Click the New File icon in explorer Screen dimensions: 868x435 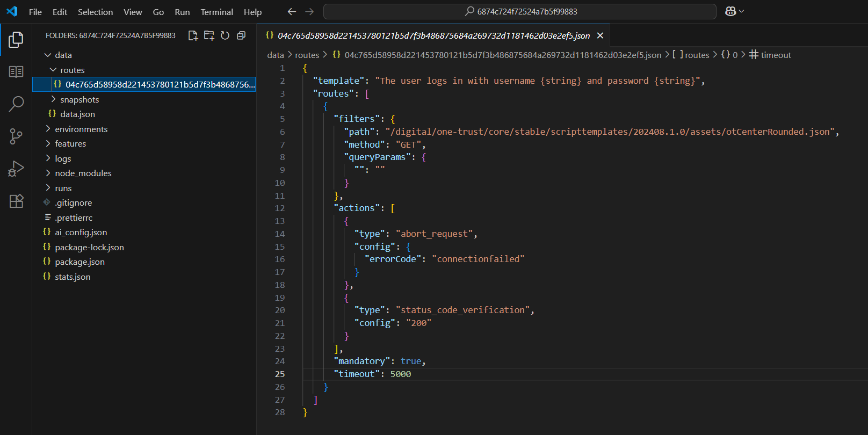(x=193, y=35)
